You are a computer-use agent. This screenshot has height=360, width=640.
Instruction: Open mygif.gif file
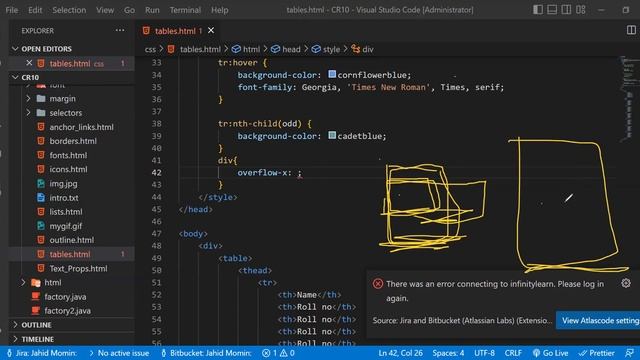click(66, 226)
